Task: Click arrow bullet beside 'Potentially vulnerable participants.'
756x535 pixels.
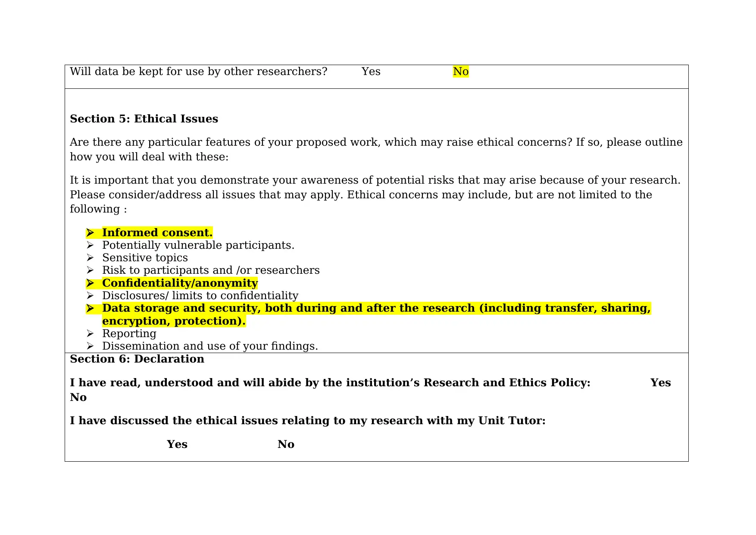Action: pyautogui.click(x=90, y=245)
